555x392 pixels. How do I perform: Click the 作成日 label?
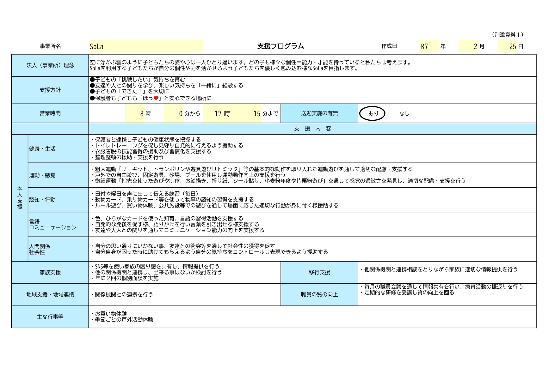(389, 46)
